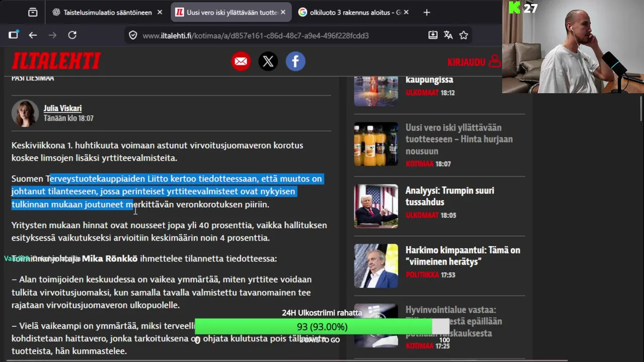The width and height of the screenshot is (644, 362).
Task: Click 'Tänään klo 18:07' timestamp
Action: coord(68,119)
